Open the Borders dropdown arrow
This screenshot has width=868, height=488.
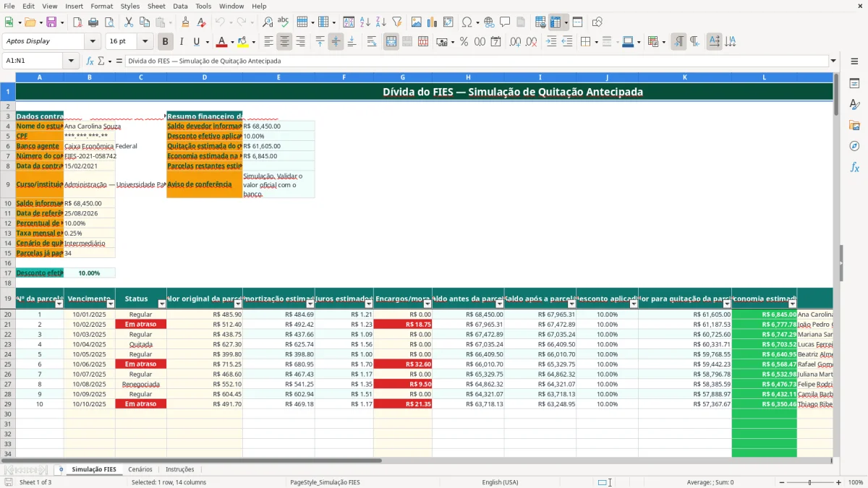pos(596,42)
